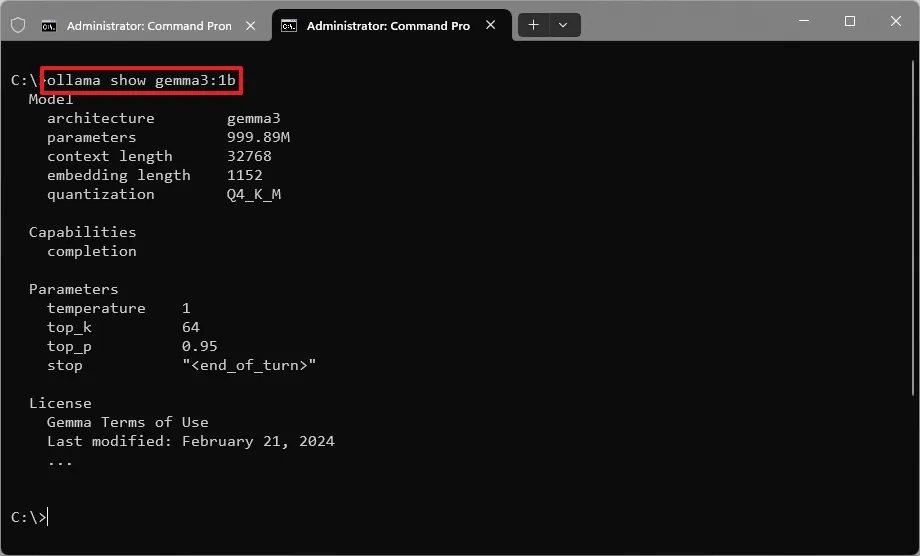Click the Q4_K_M quantization value
The width and height of the screenshot is (920, 556).
click(x=254, y=194)
